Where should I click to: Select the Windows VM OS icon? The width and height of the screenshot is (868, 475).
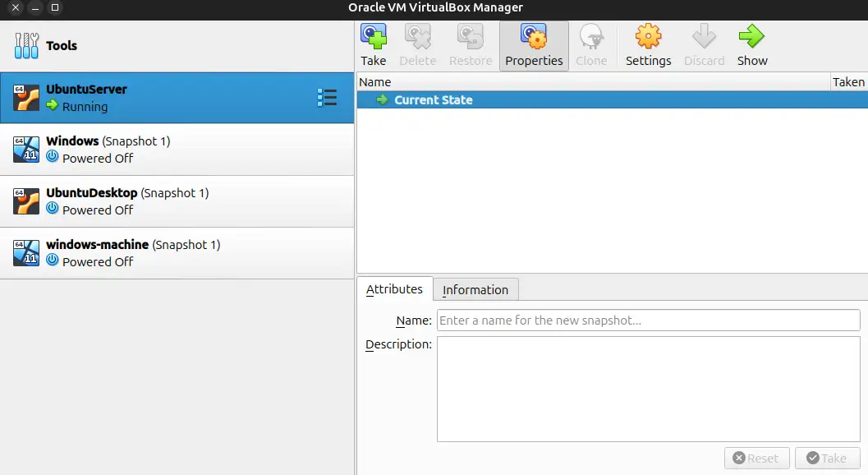(x=26, y=150)
